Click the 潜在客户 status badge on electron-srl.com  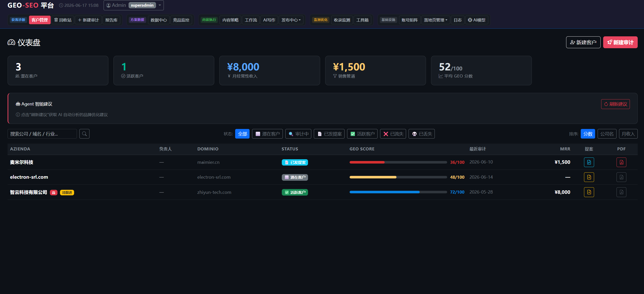(295, 177)
